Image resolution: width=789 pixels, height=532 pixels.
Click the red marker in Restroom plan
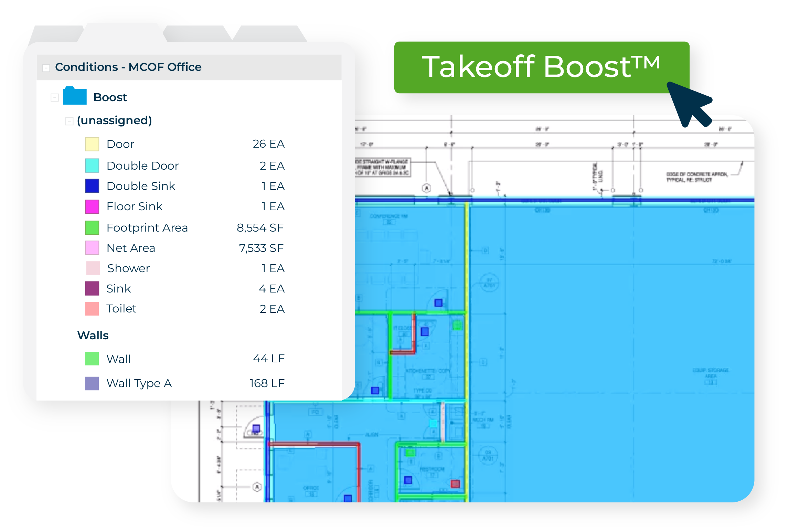[455, 484]
